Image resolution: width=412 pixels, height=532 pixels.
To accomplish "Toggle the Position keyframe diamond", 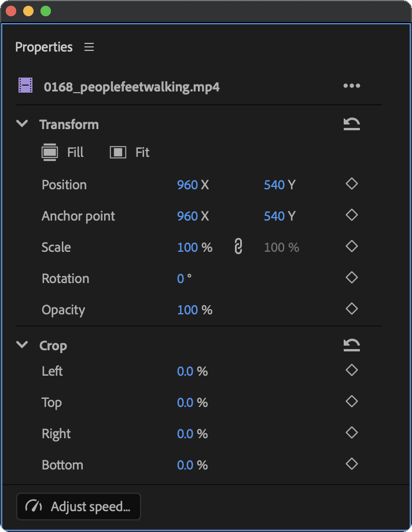I will tap(352, 184).
